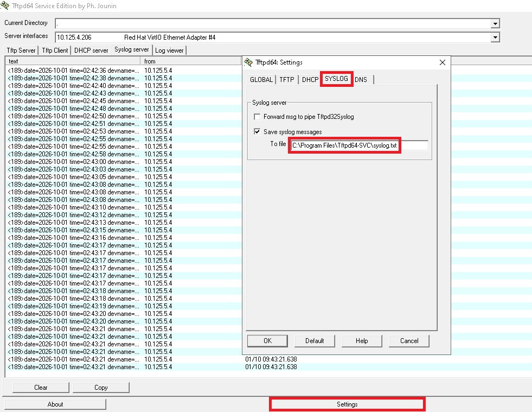The height and width of the screenshot is (412, 532).
Task: Select the SYSLOG settings tab
Action: click(337, 79)
